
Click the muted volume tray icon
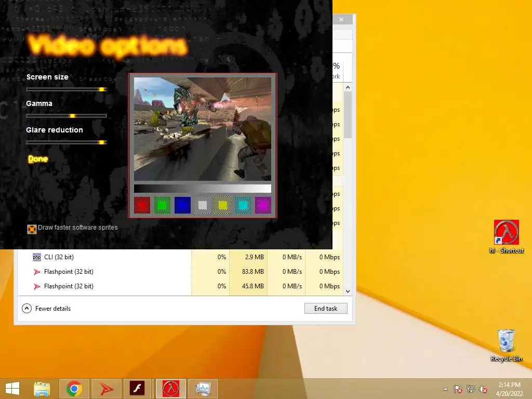pyautogui.click(x=483, y=389)
